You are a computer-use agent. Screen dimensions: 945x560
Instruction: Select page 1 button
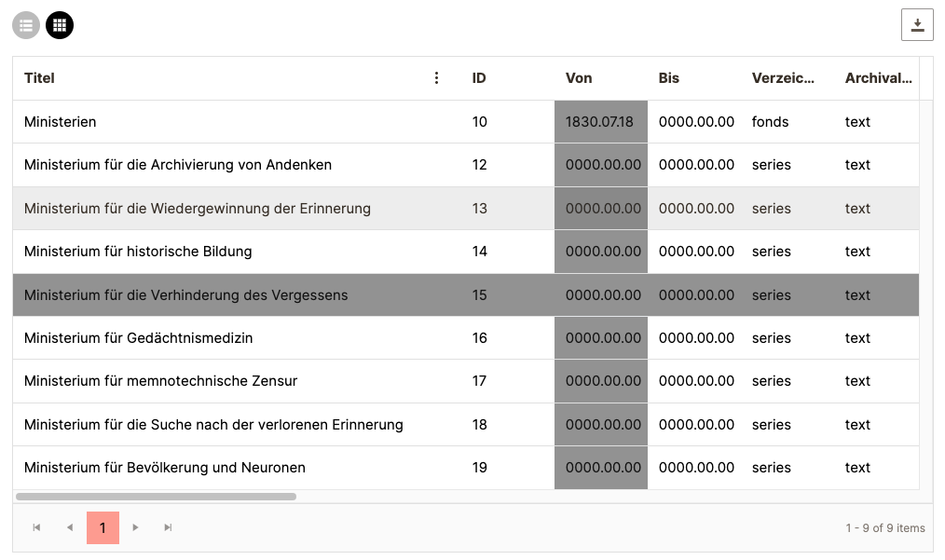point(103,527)
